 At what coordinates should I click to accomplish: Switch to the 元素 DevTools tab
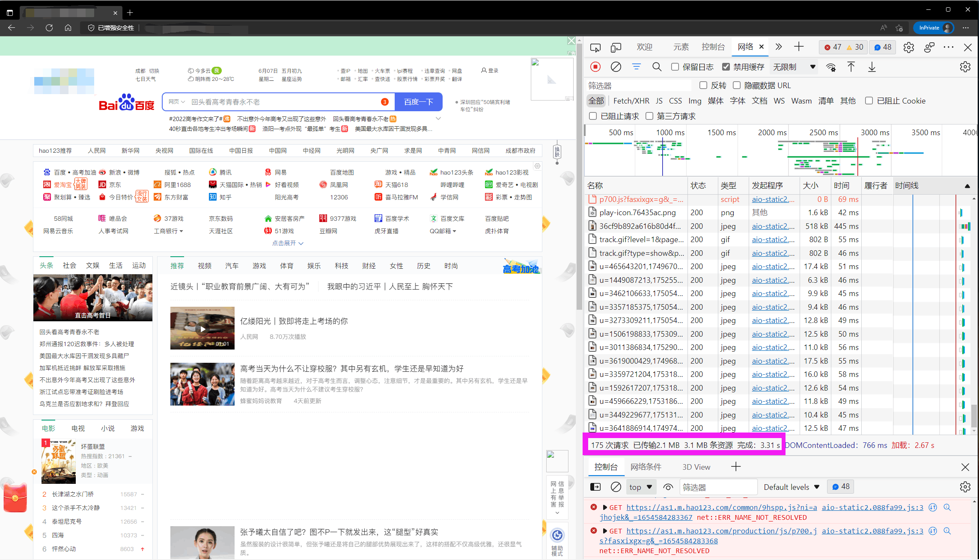[x=681, y=47]
